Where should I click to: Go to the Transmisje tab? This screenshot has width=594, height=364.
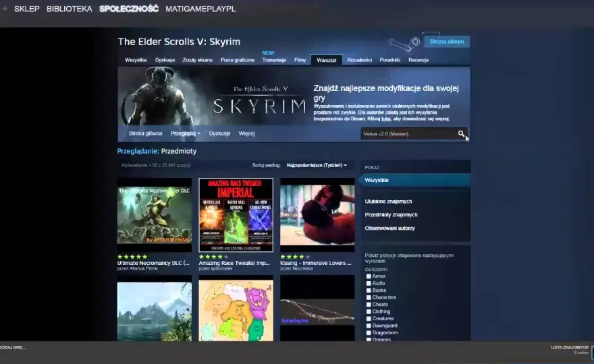click(x=274, y=60)
